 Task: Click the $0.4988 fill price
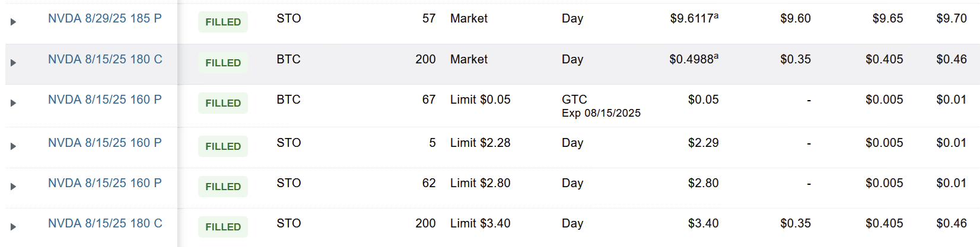(x=693, y=59)
